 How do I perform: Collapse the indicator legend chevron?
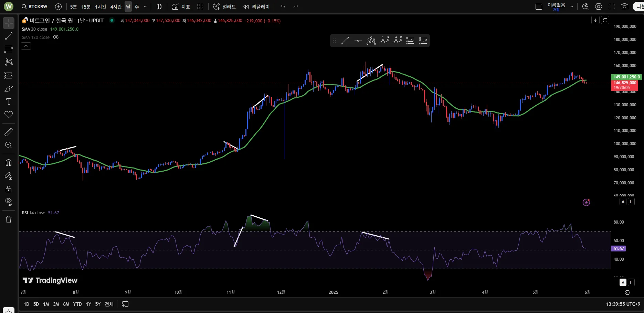tap(26, 46)
